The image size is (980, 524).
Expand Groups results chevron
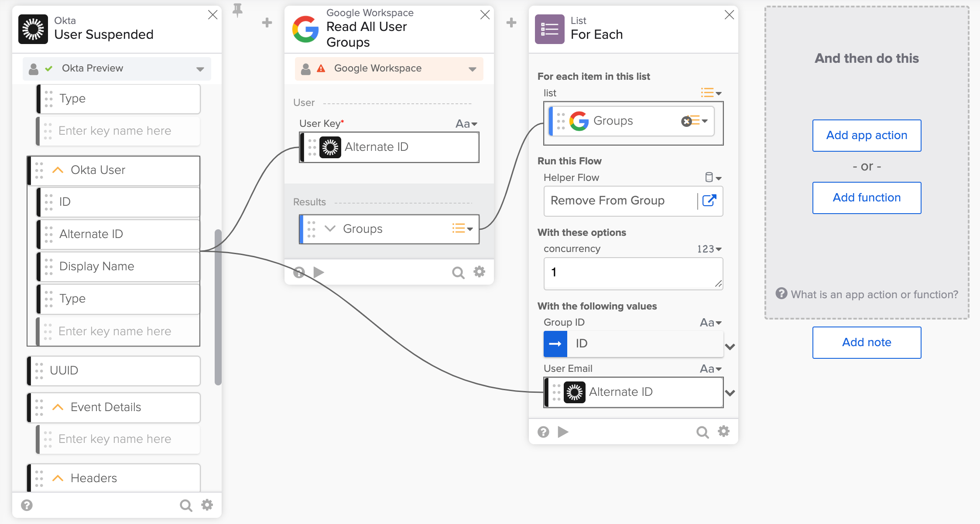point(330,229)
